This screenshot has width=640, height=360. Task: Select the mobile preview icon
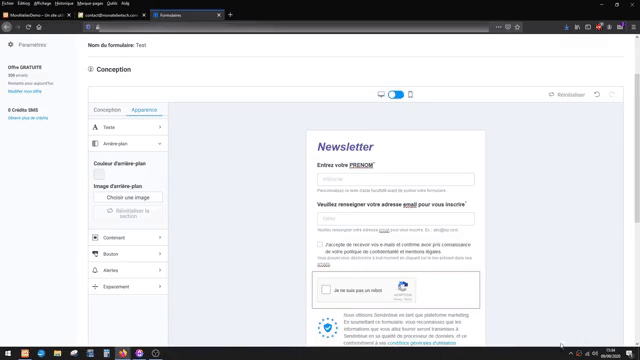(x=410, y=95)
